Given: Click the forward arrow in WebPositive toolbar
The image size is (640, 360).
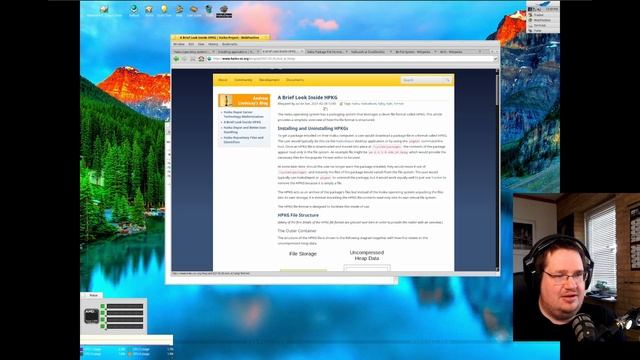Looking at the screenshot, I should pyautogui.click(x=184, y=59).
